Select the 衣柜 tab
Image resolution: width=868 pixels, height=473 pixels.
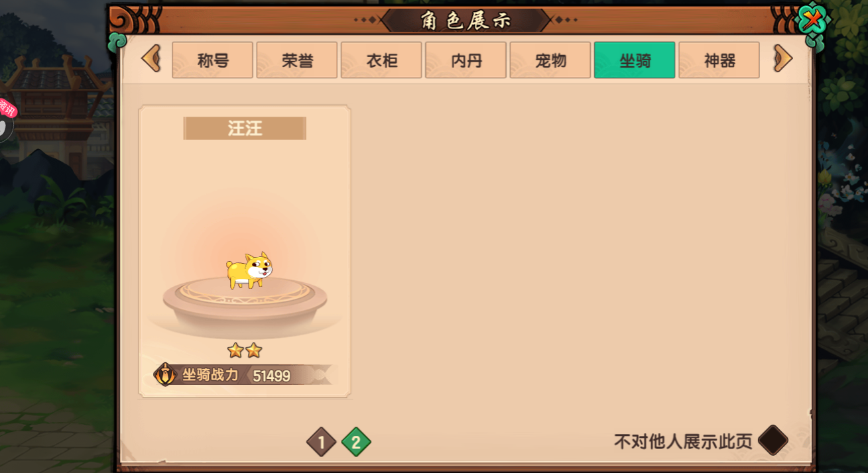point(381,60)
